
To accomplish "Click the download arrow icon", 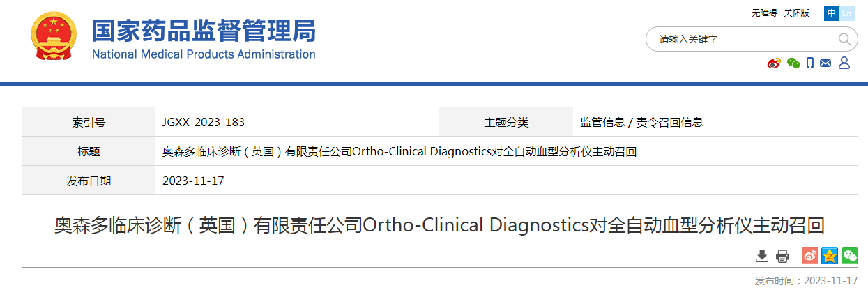I will coord(762,256).
